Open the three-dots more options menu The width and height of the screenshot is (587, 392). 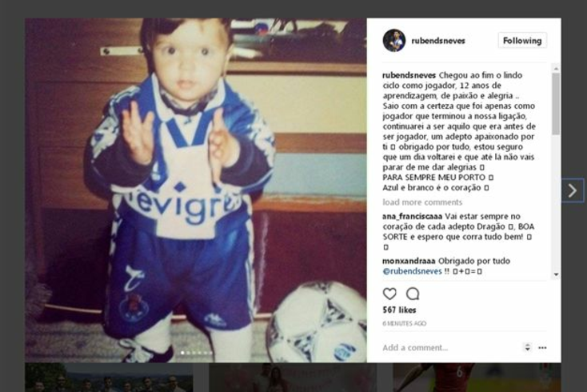pos(542,348)
